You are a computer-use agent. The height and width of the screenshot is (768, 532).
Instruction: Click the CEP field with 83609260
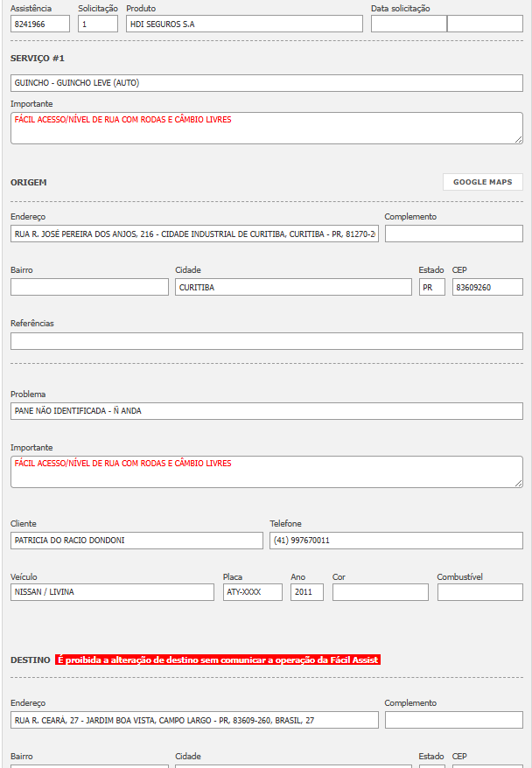pyautogui.click(x=487, y=287)
